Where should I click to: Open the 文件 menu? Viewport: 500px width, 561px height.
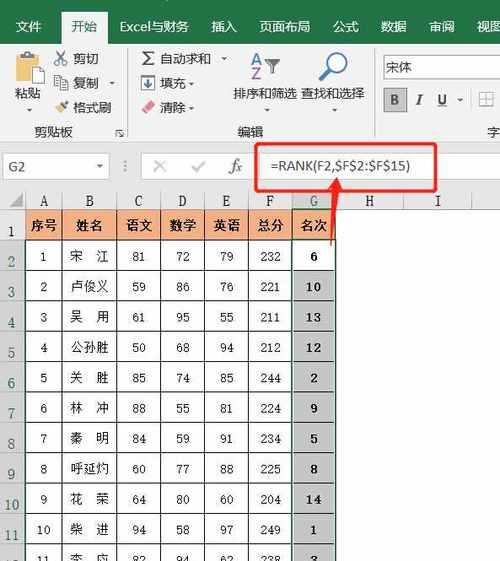point(29,26)
